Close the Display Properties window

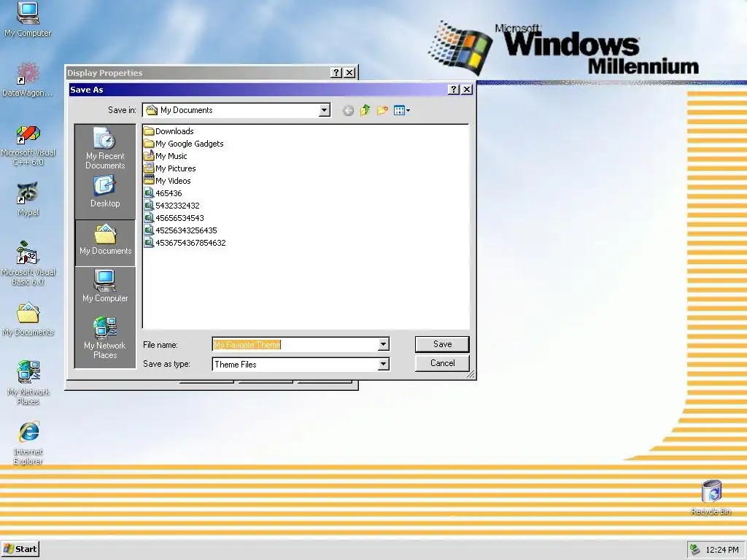pyautogui.click(x=349, y=72)
